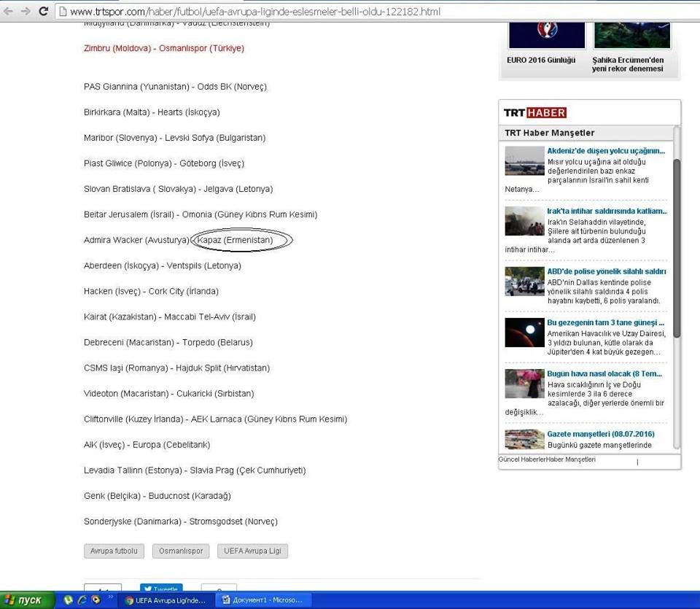700x609 pixels.
Task: Click Sonderjyske - Stromsgodset (Norveç) line
Action: point(181,521)
